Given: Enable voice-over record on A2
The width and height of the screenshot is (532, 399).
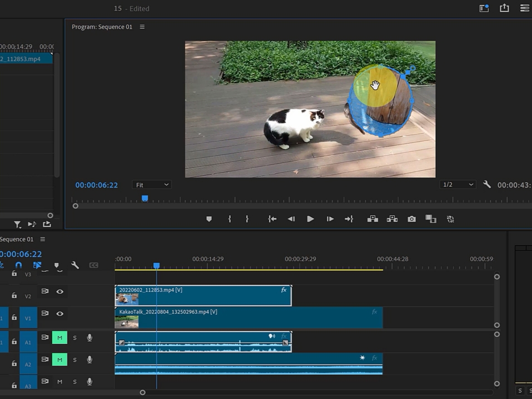Looking at the screenshot, I should [x=90, y=360].
